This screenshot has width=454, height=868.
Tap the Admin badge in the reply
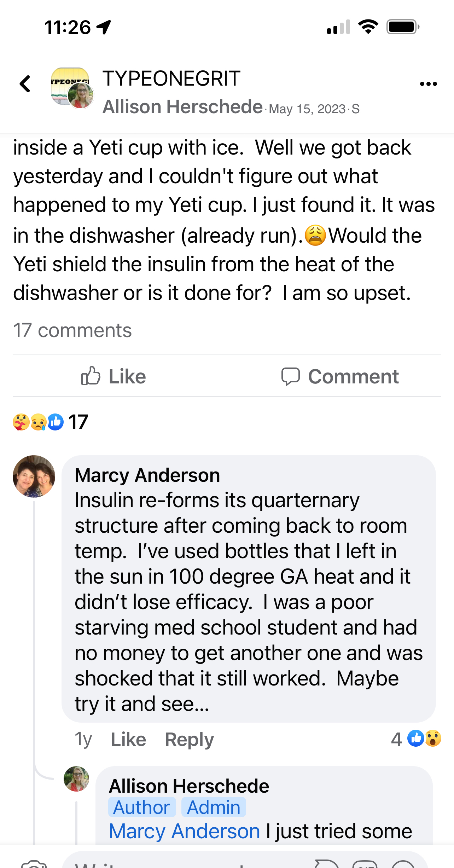coord(214,808)
